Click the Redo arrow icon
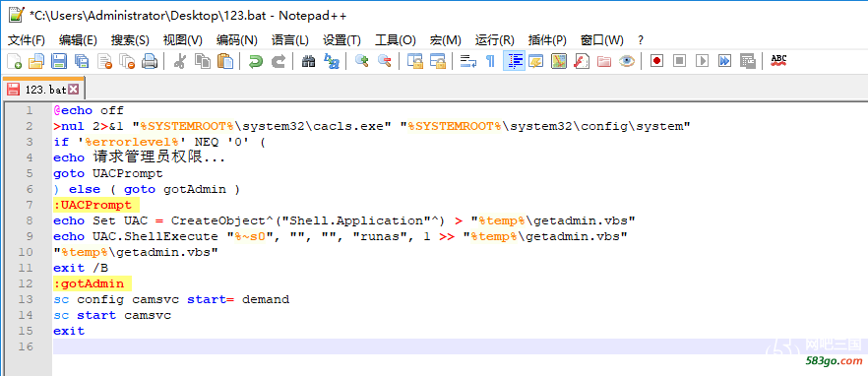Image resolution: width=868 pixels, height=376 pixels. (x=278, y=61)
